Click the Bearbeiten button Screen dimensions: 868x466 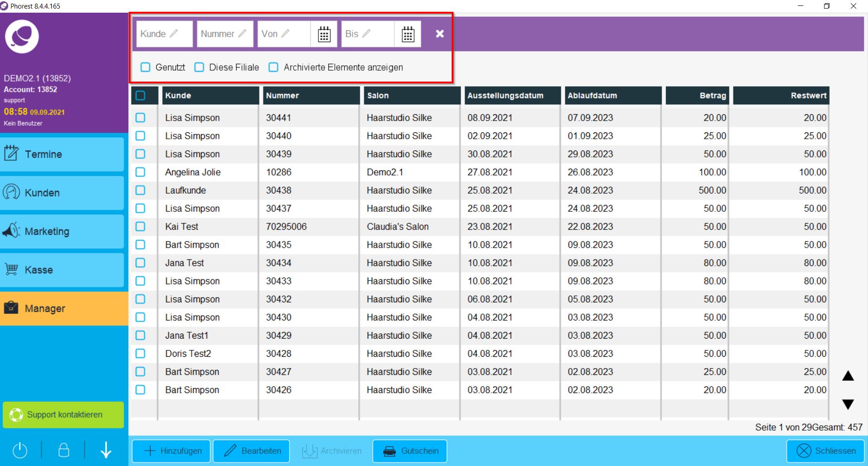click(x=251, y=451)
